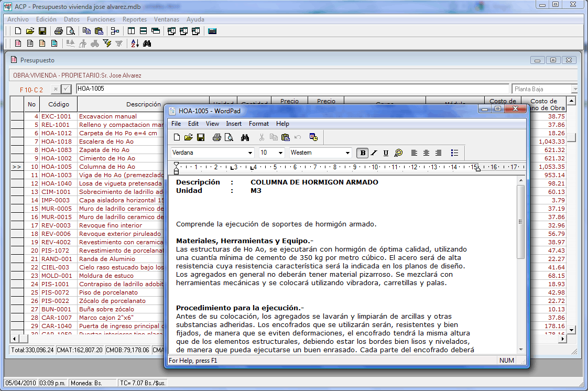This screenshot has height=391, width=588.
Task: Click Save diskette icon in ACP toolbar
Action: (x=42, y=31)
